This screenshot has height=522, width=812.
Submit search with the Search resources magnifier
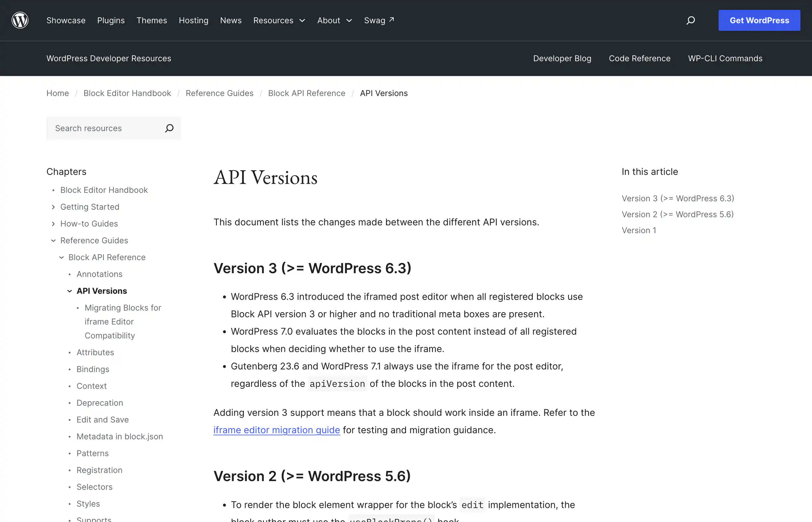[169, 128]
